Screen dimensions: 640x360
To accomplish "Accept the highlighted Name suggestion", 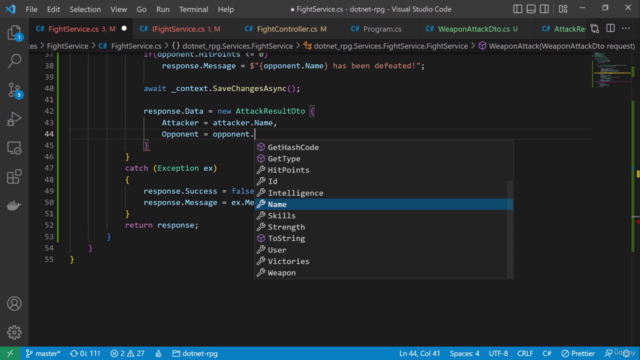I will pos(384,204).
